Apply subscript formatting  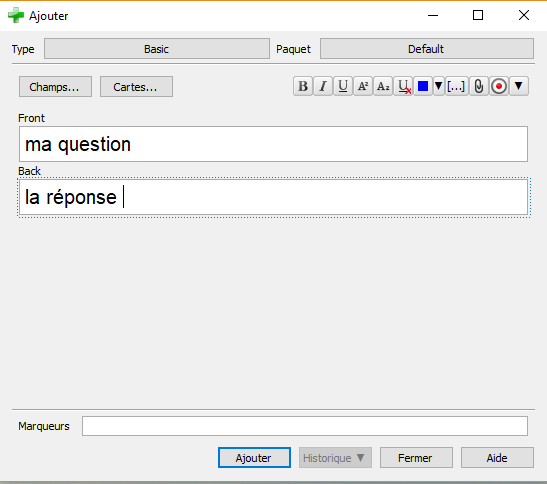point(383,86)
